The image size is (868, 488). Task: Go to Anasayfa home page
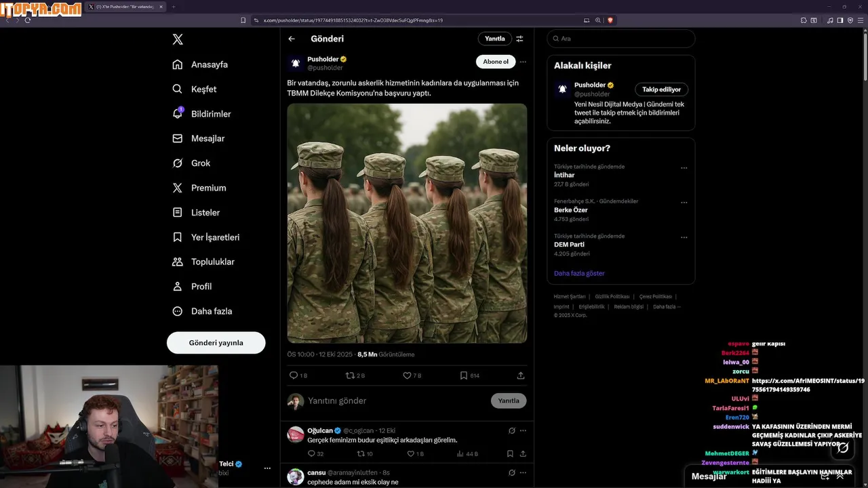pyautogui.click(x=200, y=64)
